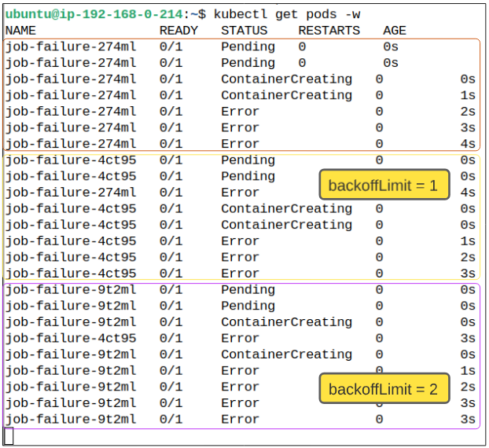The width and height of the screenshot is (489, 448).
Task: Click the yellow backoffLimit = 1 label
Action: (384, 185)
